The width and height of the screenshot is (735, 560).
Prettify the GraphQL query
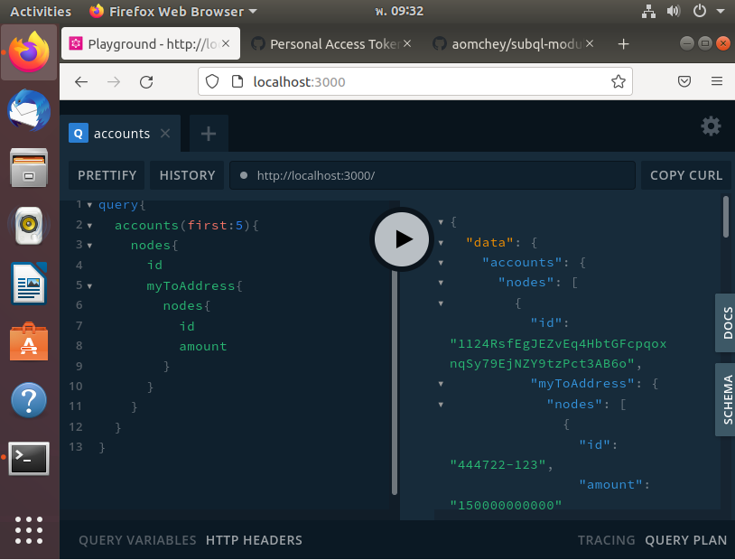pyautogui.click(x=106, y=175)
